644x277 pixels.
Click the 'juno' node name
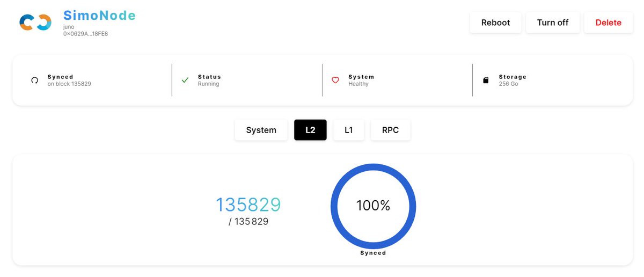tap(69, 27)
